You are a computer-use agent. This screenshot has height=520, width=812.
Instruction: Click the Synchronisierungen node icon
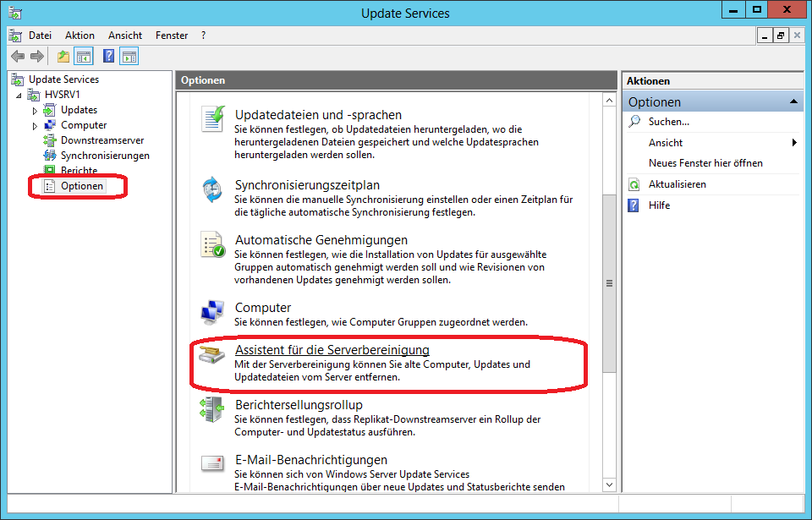pyautogui.click(x=50, y=156)
